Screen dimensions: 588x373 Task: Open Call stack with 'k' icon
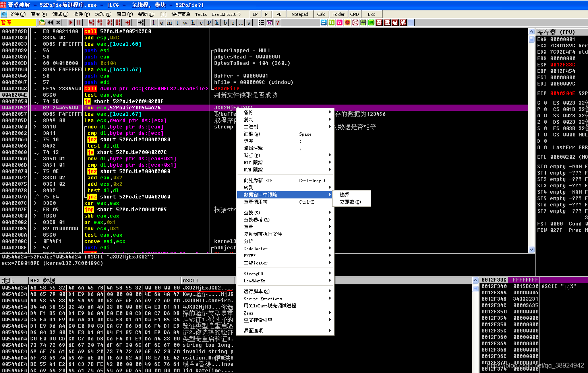217,23
